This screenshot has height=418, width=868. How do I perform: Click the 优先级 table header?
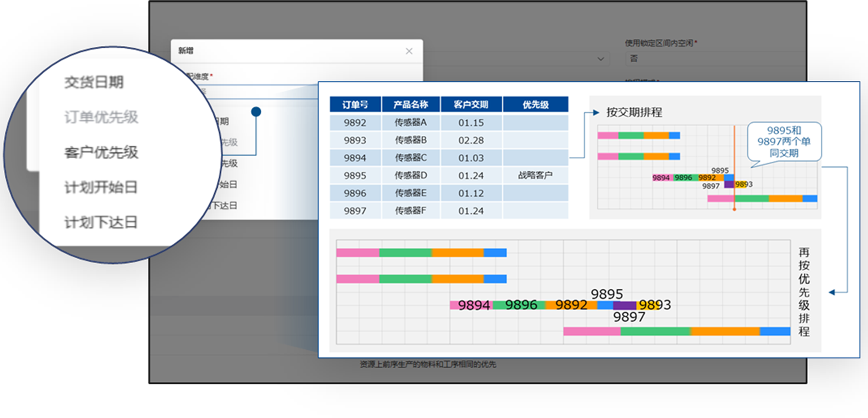point(536,104)
